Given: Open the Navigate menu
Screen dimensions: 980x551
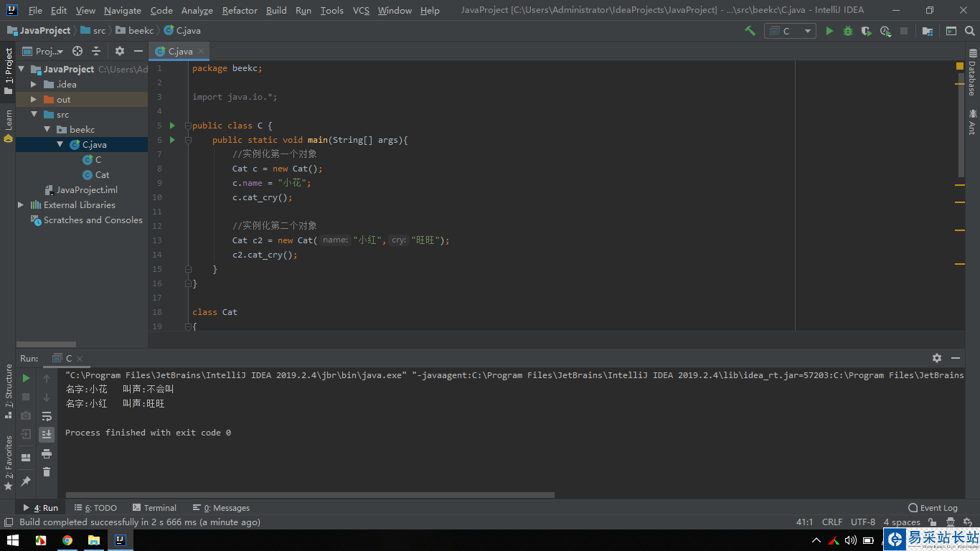Looking at the screenshot, I should tap(123, 10).
